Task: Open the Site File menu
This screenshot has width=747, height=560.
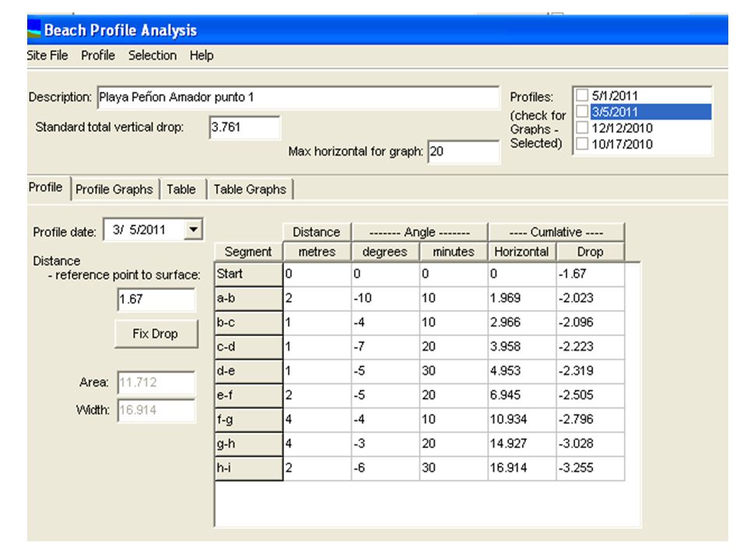Action: point(47,55)
